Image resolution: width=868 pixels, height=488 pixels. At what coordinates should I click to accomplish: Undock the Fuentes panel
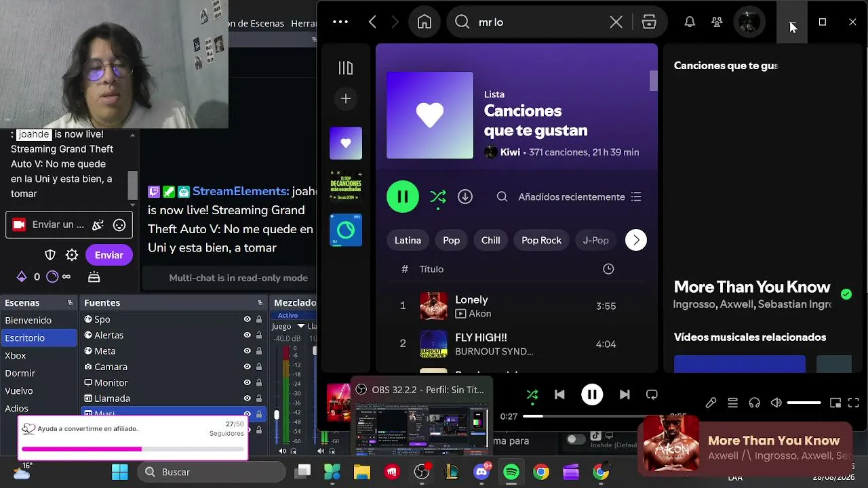(x=260, y=303)
